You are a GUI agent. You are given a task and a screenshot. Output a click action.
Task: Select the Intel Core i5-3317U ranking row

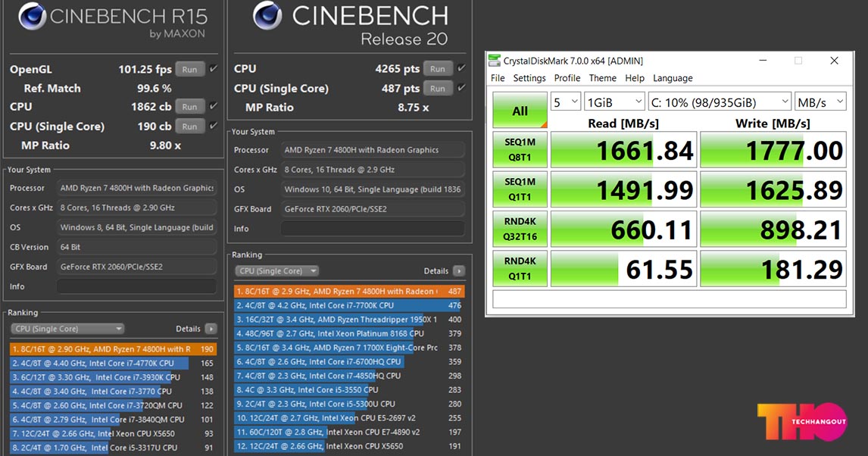pos(113,448)
